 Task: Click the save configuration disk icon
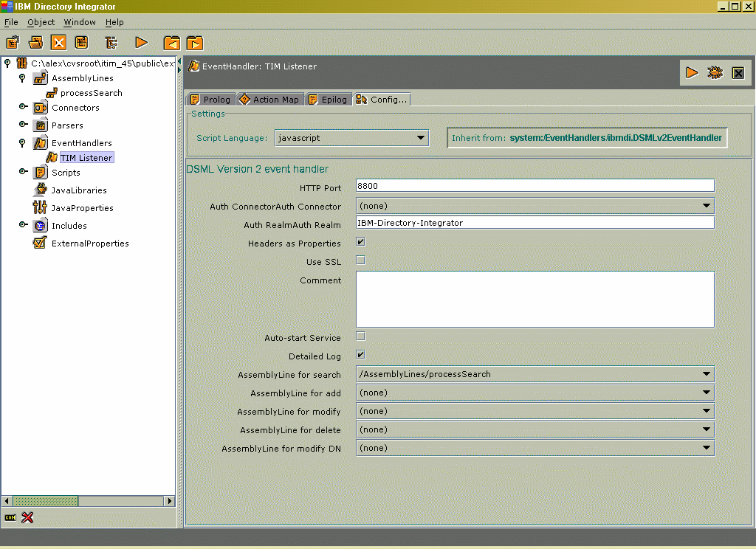[81, 43]
